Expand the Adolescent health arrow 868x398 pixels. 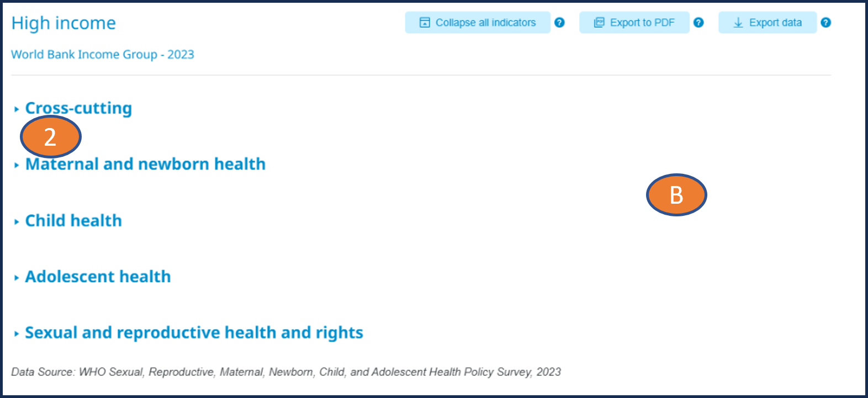click(x=17, y=278)
